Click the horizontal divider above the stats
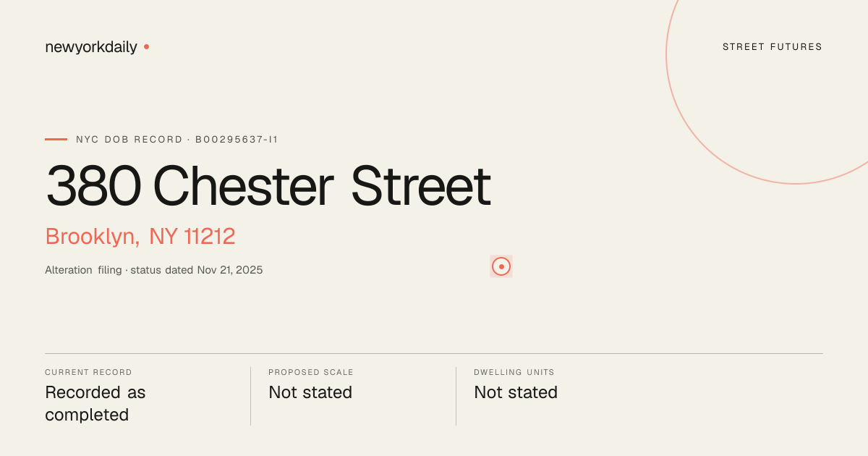The width and height of the screenshot is (868, 456). [434, 353]
